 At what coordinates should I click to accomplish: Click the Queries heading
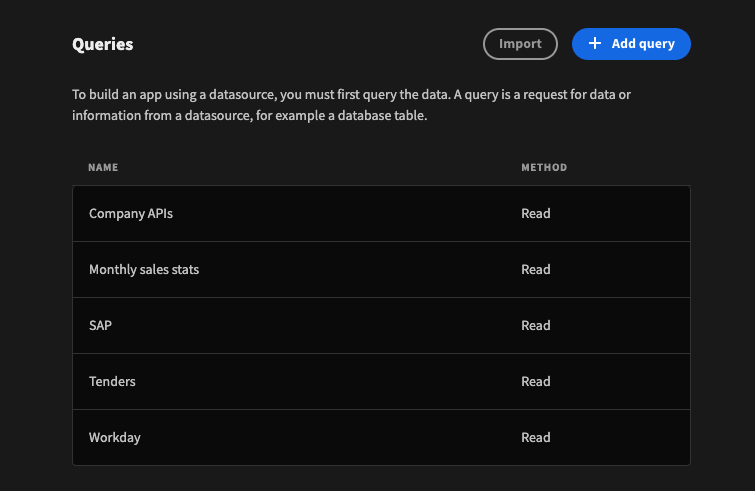click(103, 44)
